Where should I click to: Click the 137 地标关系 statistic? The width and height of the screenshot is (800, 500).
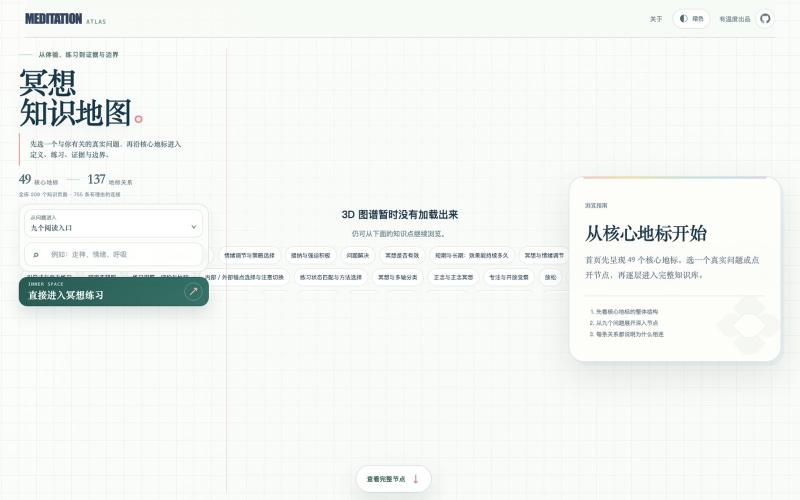click(110, 180)
